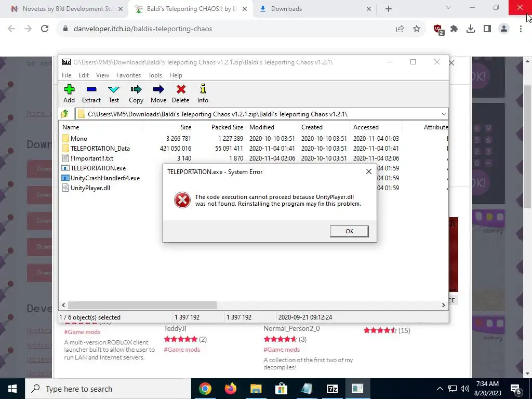Image resolution: width=532 pixels, height=399 pixels.
Task: Close the Novetus browser tab
Action: pyautogui.click(x=121, y=9)
